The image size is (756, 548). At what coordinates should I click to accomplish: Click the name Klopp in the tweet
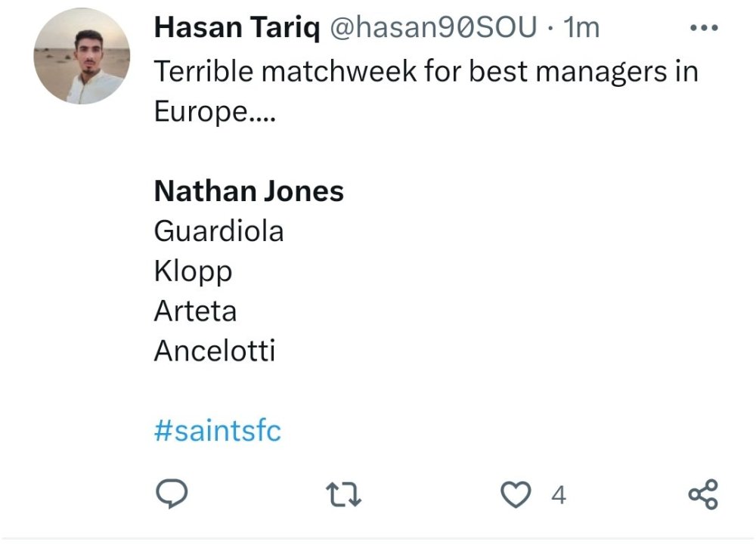[193, 271]
